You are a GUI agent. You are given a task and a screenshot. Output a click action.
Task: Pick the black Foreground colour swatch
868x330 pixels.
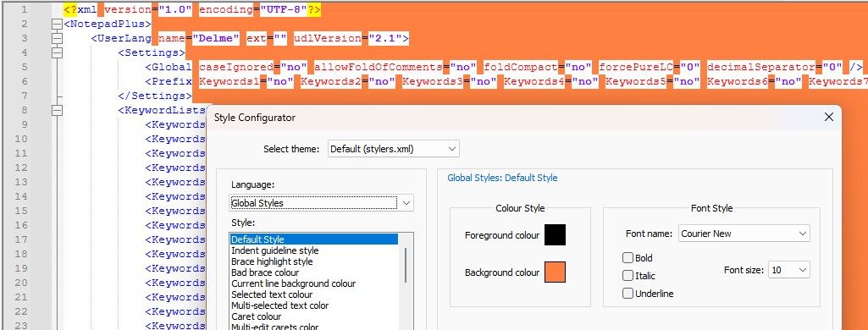coord(555,235)
